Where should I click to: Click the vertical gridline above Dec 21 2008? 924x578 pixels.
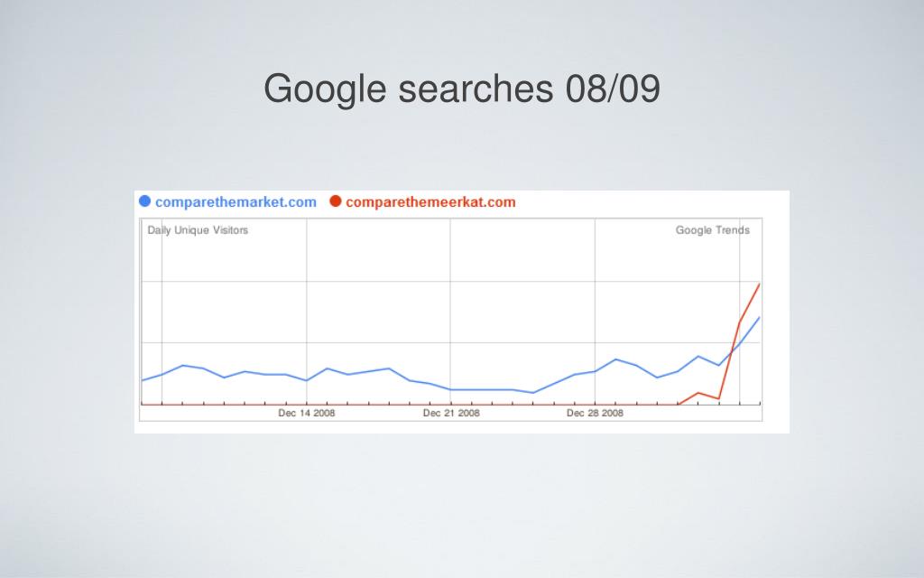[x=450, y=295]
